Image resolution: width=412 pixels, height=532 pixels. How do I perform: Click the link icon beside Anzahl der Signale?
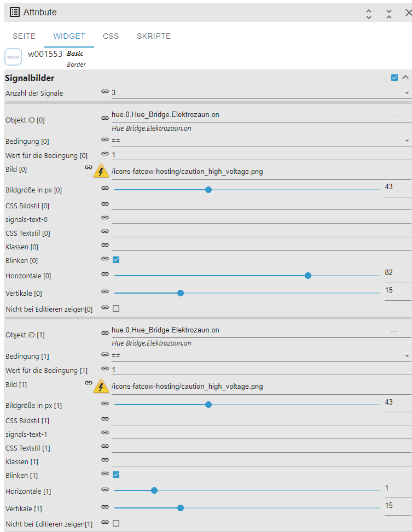105,92
